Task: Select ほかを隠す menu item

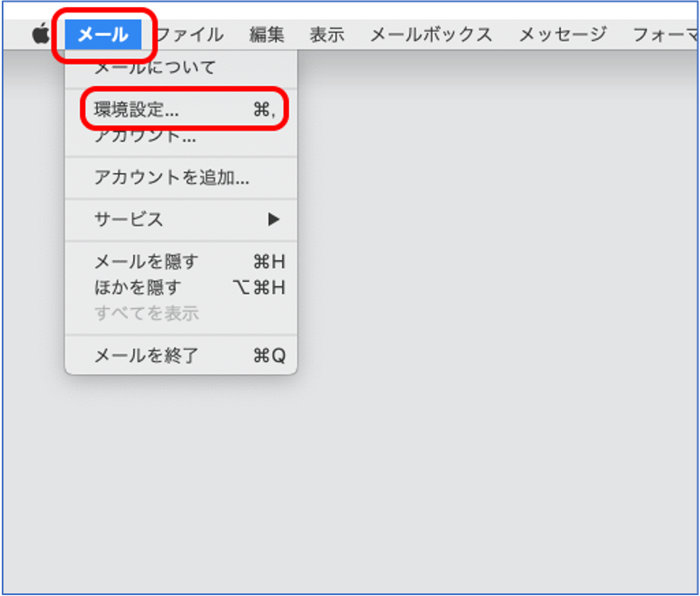Action: coord(181,287)
